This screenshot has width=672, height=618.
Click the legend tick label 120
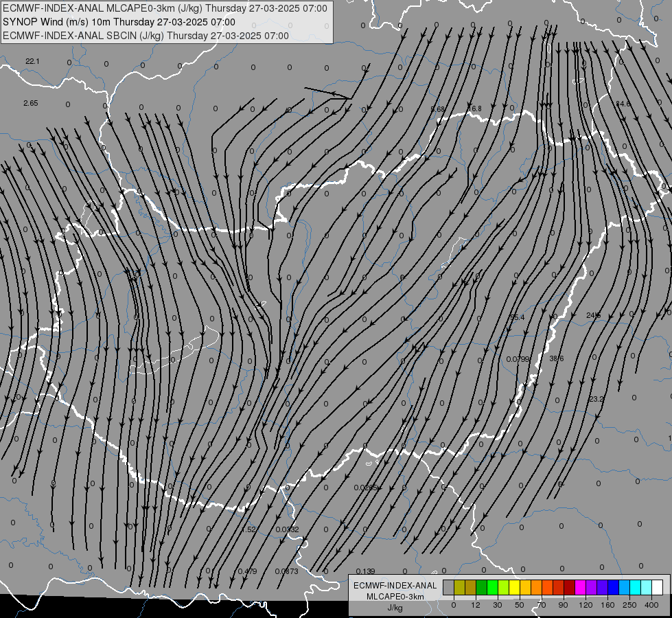tap(586, 605)
